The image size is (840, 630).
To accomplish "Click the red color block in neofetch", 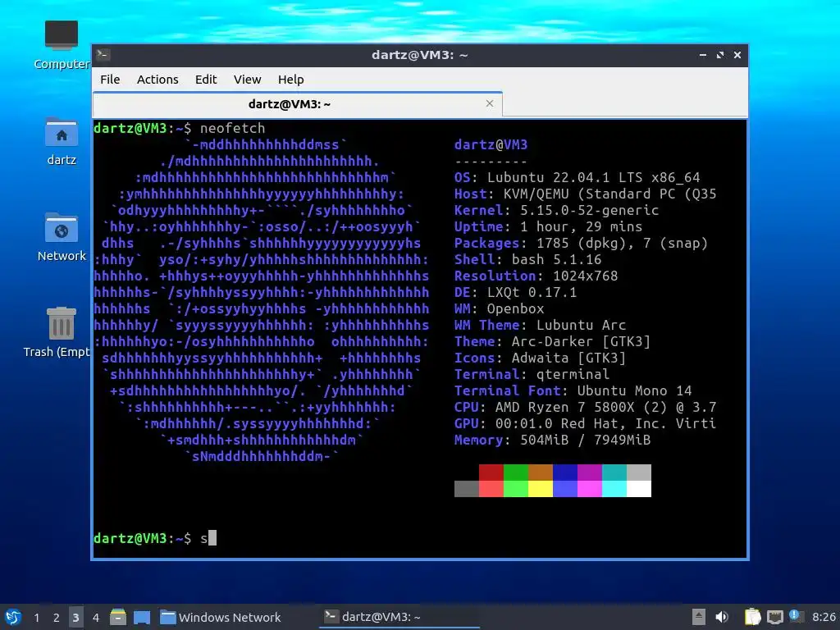I will point(491,472).
